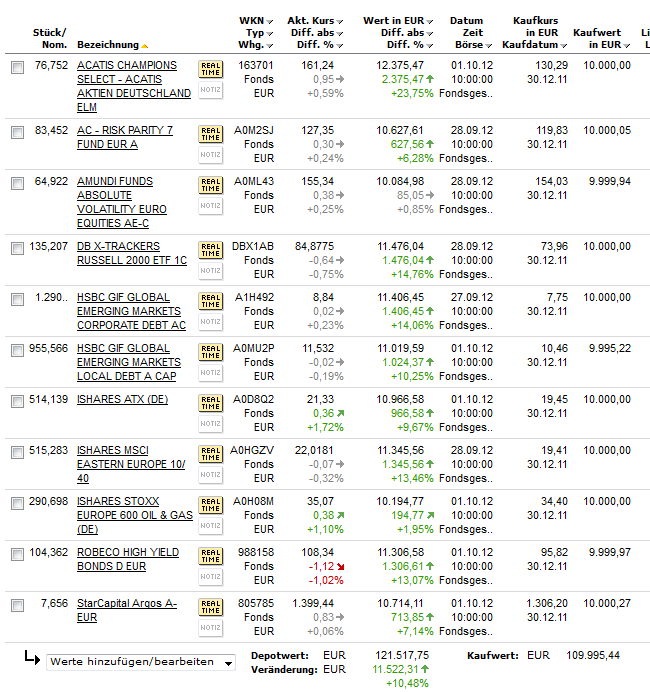Open HSBC Emerging Markets Corporate Debt link

[x=131, y=311]
